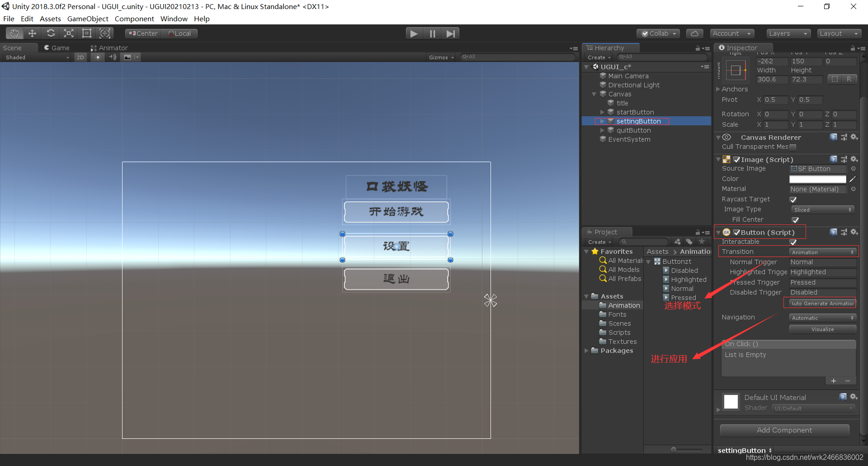Screen dimensions: 868x466
Task: Click the Step frame button
Action: point(450,33)
